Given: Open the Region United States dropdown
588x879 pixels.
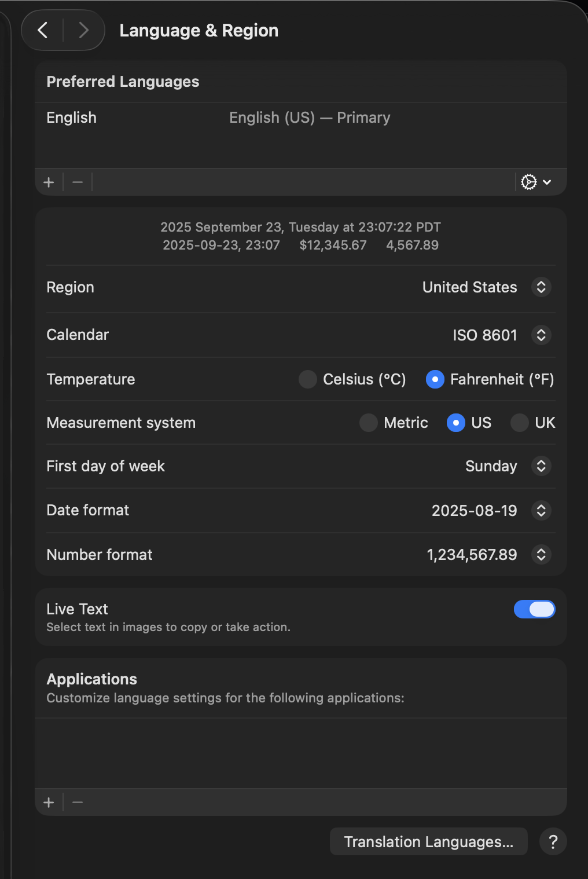Looking at the screenshot, I should pyautogui.click(x=541, y=287).
